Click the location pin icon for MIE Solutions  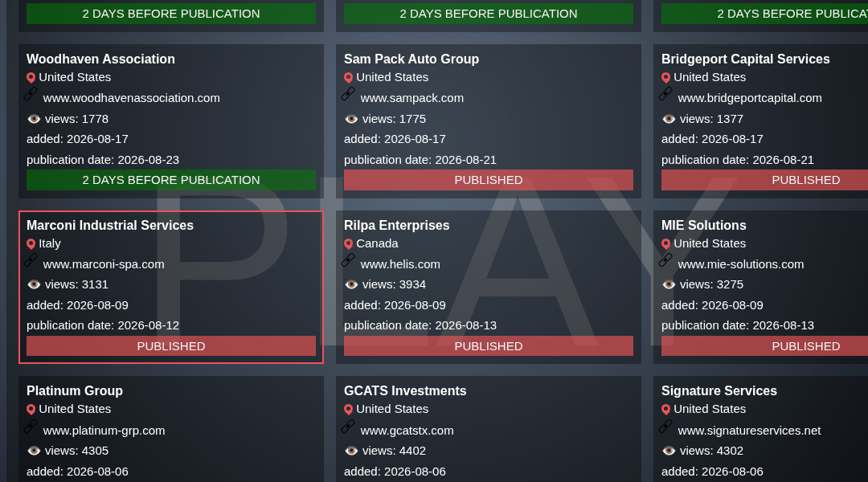tap(666, 244)
